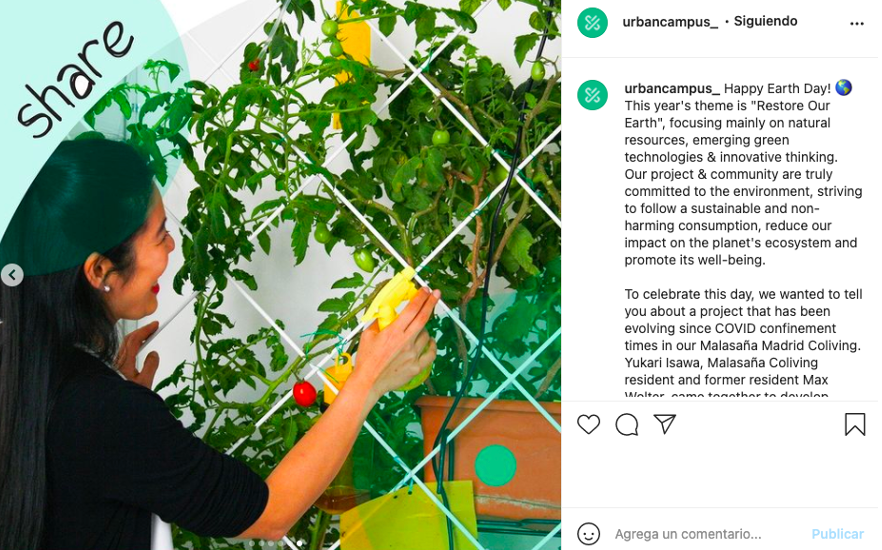The image size is (882, 550).
Task: Select the first carousel dot indicator
Action: click(252, 543)
